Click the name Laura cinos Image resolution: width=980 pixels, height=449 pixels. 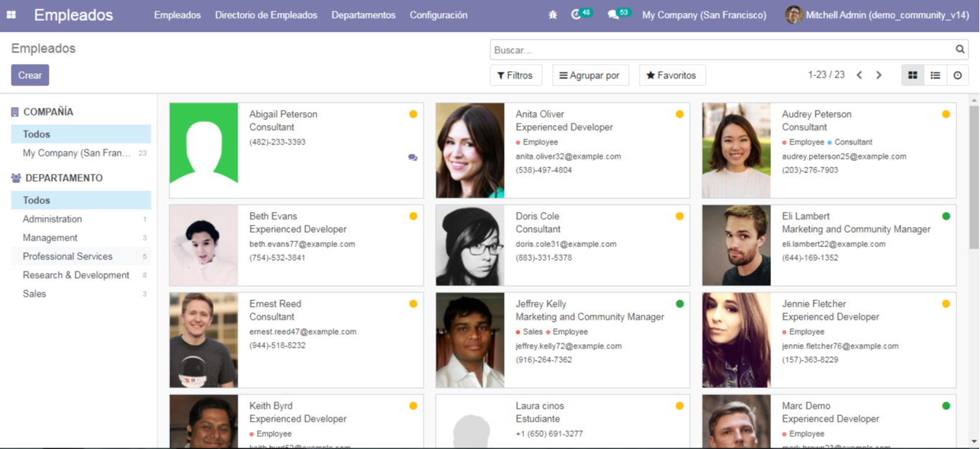pos(540,406)
